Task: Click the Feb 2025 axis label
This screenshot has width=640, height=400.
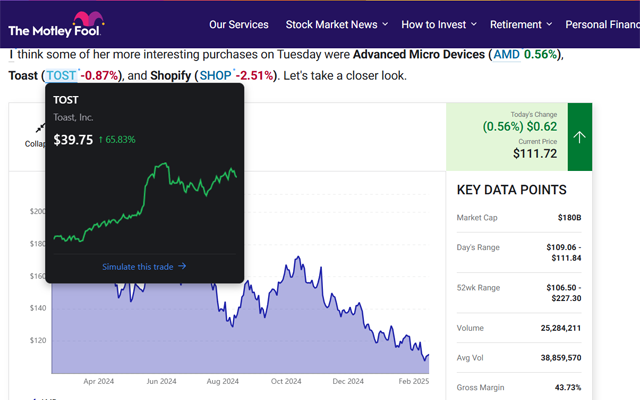Action: (413, 381)
